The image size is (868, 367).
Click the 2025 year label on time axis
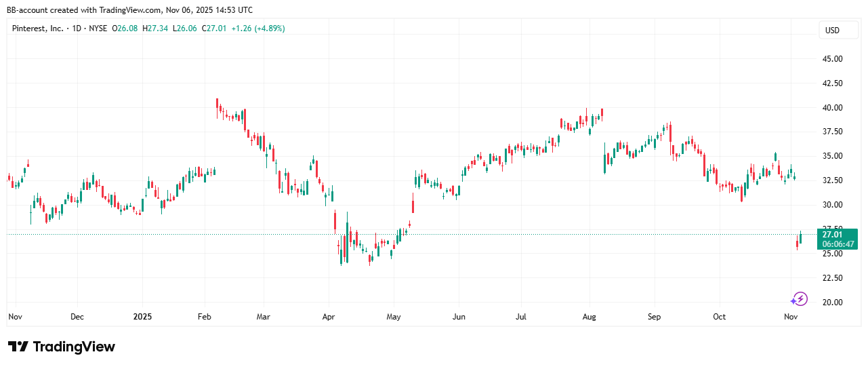[x=142, y=317]
